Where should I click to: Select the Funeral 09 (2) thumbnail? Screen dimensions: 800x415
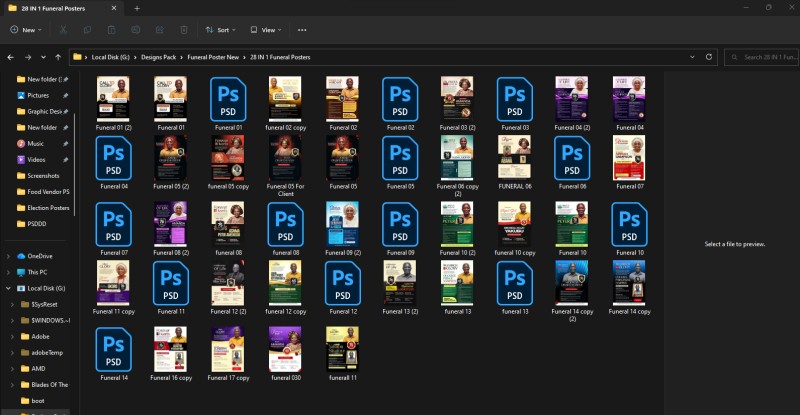343,225
